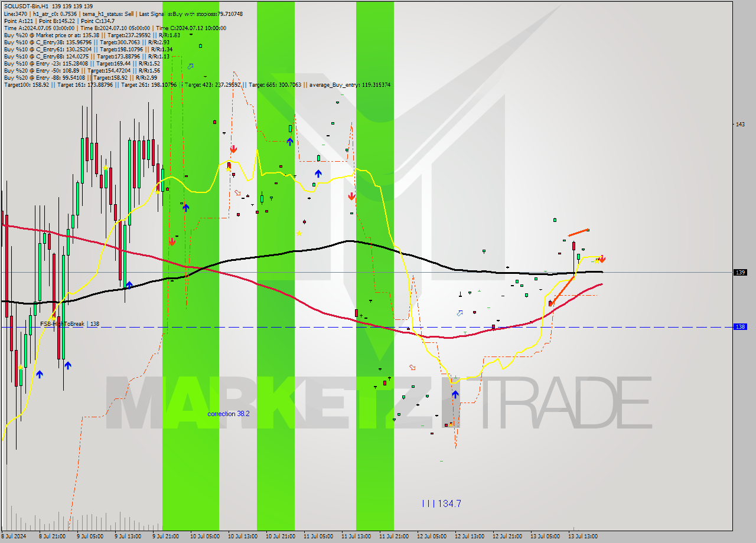Click the 'average_Buy_entry: 119.315374' text

[x=350, y=85]
